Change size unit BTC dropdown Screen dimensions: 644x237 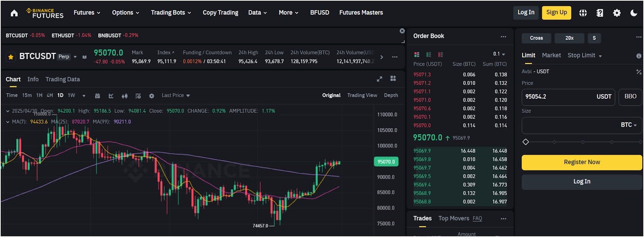629,125
